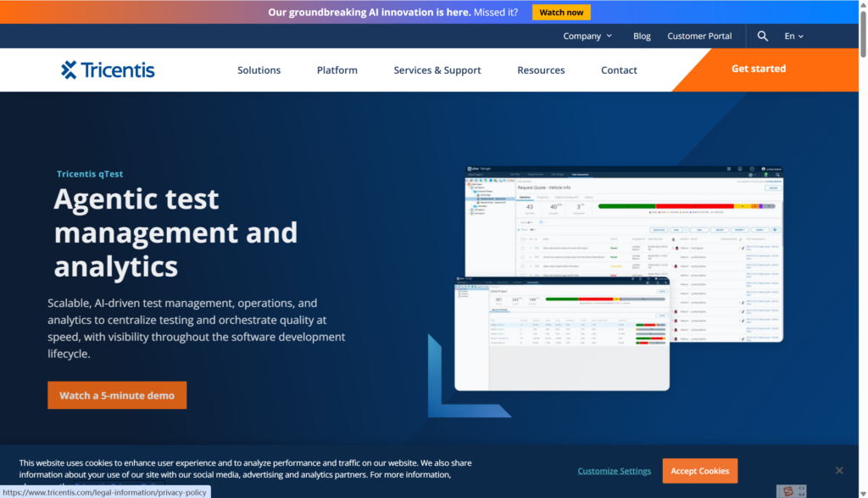Click the Watch now button
Screen dimensions: 868x498
(x=561, y=12)
